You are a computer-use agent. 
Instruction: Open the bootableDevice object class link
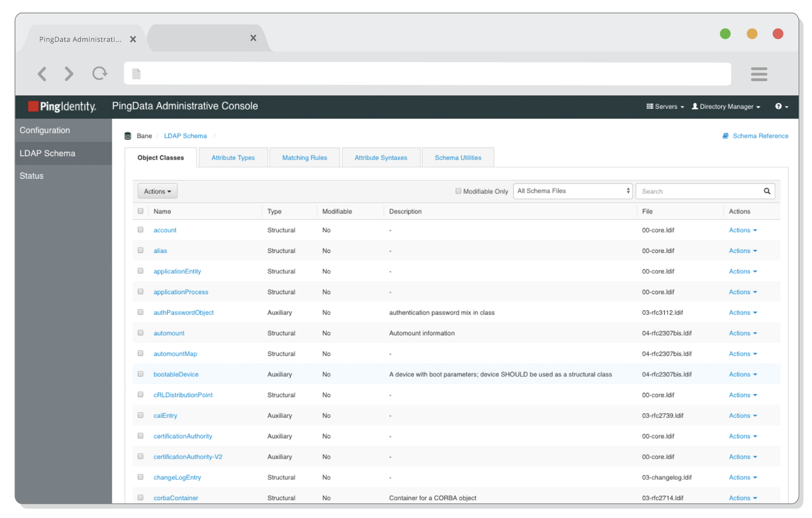(x=176, y=374)
